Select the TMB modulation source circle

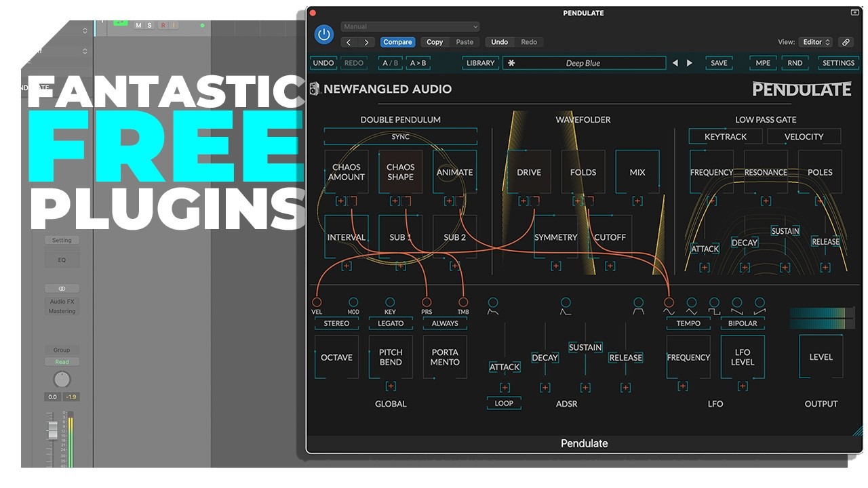(x=463, y=302)
